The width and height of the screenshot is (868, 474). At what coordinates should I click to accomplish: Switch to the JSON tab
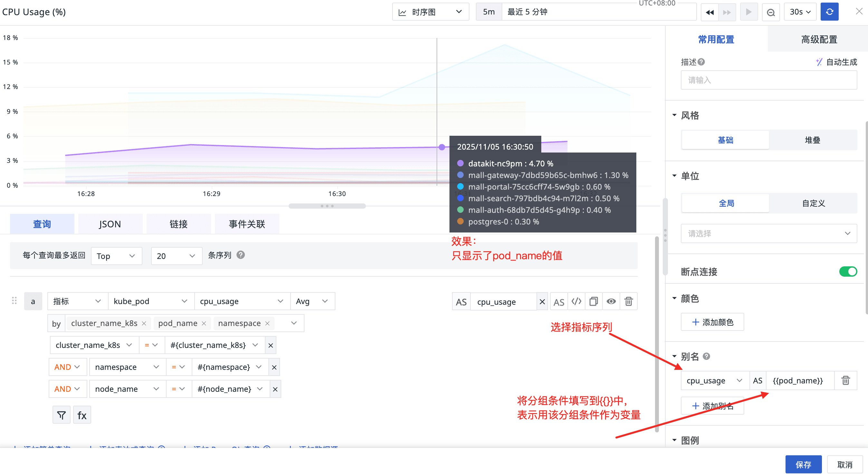[110, 224]
